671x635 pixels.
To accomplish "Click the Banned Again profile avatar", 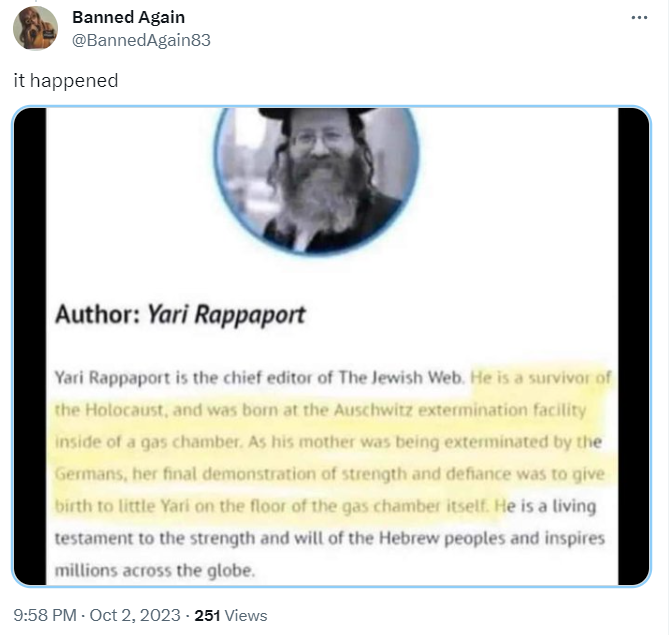I will pos(36,28).
